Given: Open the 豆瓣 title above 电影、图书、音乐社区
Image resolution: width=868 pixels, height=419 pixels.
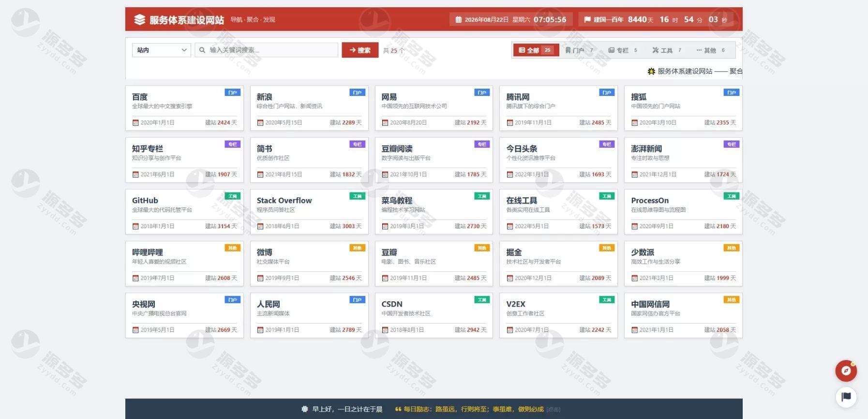Looking at the screenshot, I should coord(389,252).
